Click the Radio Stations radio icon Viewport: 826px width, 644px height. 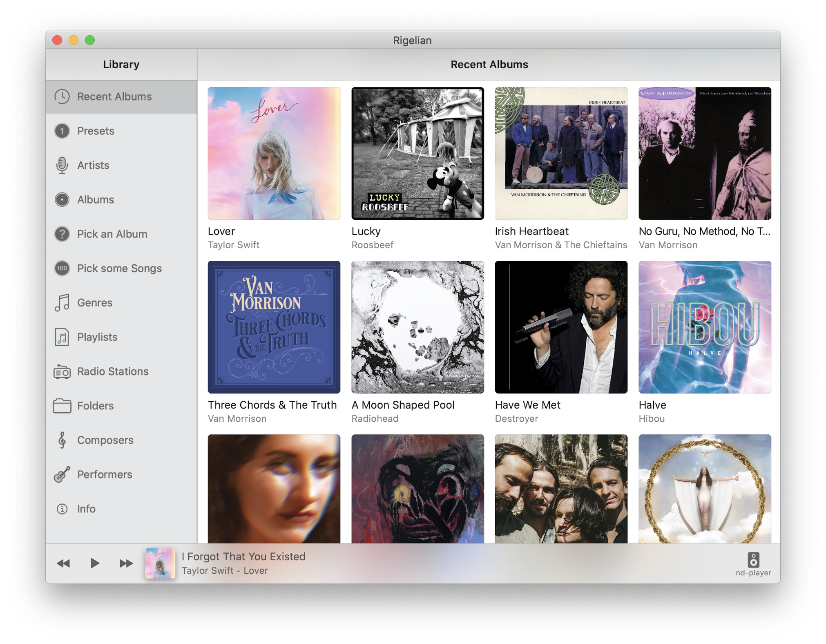(x=62, y=371)
